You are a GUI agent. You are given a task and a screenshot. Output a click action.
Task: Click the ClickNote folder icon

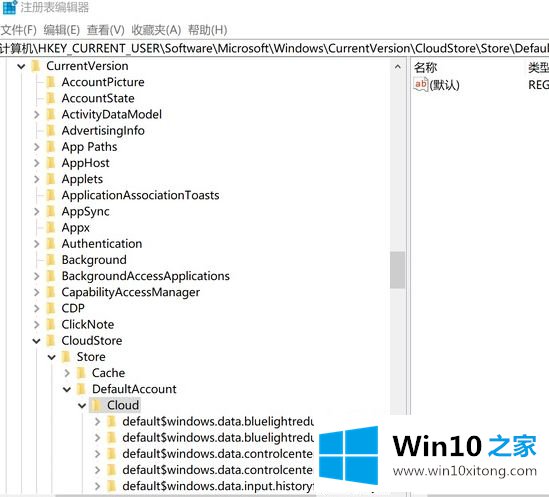(x=51, y=324)
